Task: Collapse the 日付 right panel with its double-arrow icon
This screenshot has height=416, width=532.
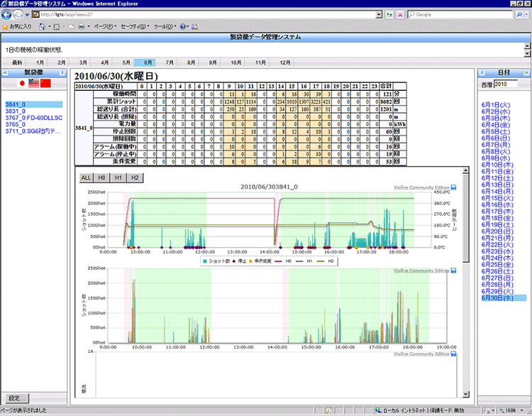Action: (x=525, y=72)
